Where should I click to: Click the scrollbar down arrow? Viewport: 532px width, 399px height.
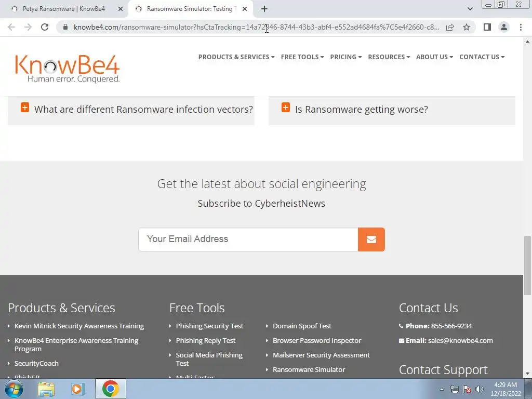pos(528,374)
